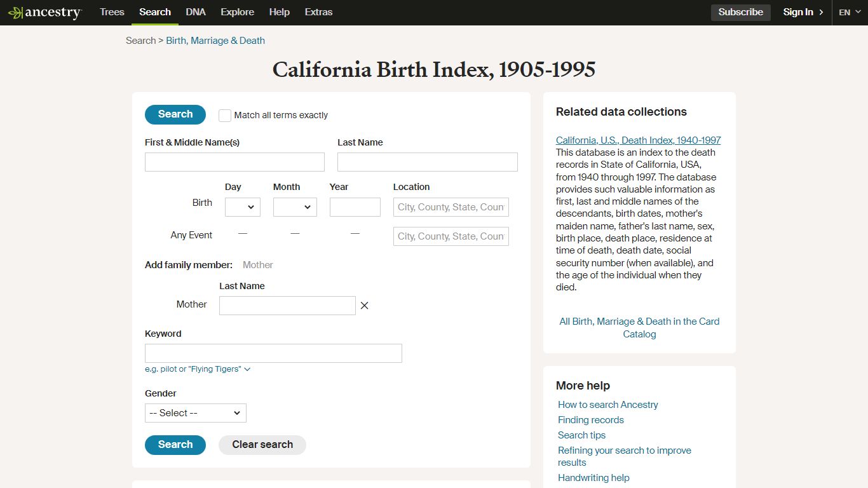868x488 pixels.
Task: Open the Gender select dropdown
Action: click(196, 413)
